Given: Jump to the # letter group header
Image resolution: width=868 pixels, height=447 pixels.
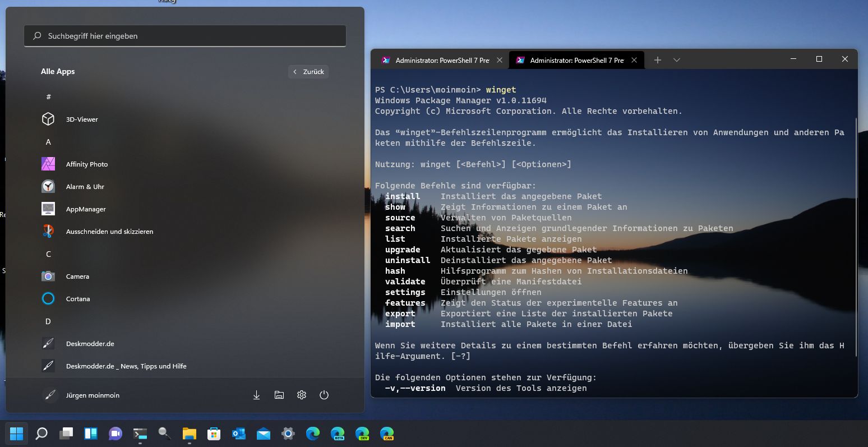Looking at the screenshot, I should [48, 96].
